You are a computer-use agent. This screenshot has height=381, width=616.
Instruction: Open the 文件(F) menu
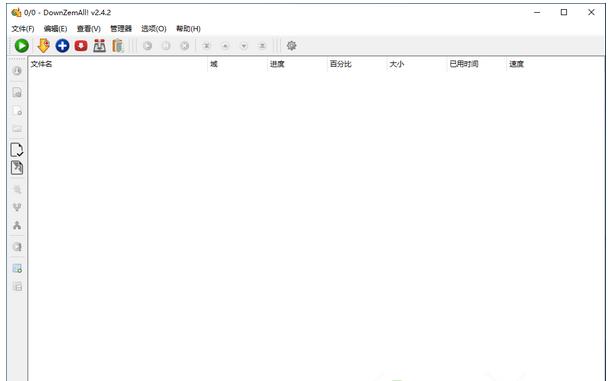pos(23,29)
